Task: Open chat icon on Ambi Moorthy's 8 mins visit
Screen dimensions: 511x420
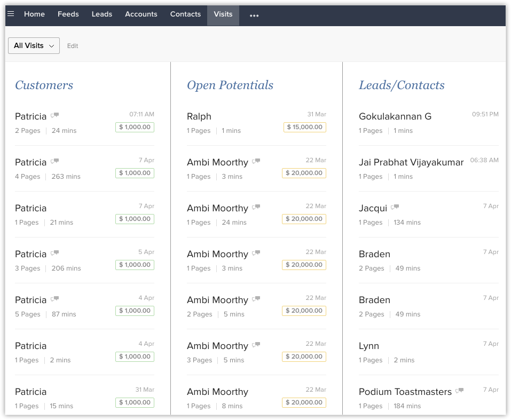Action: (256, 391)
